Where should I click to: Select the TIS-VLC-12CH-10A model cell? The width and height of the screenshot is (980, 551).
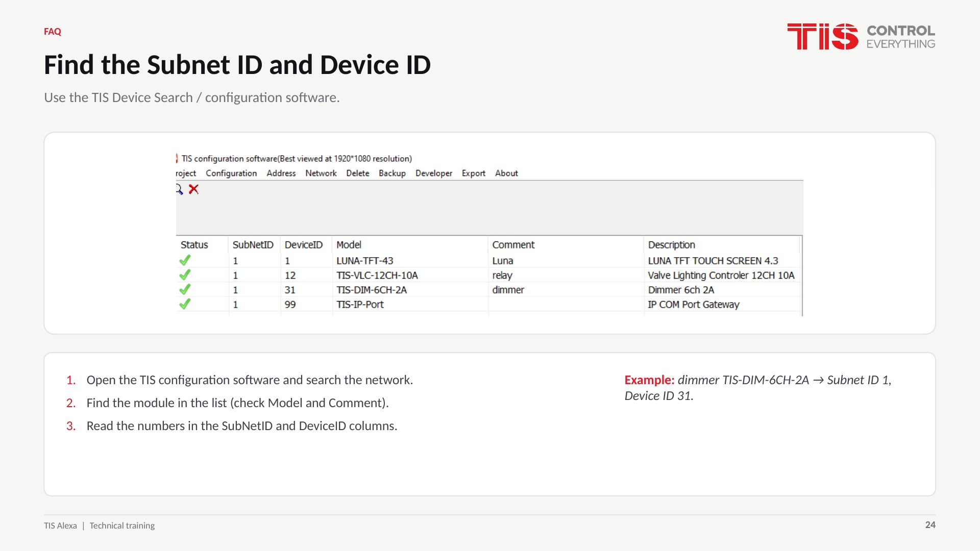[377, 275]
